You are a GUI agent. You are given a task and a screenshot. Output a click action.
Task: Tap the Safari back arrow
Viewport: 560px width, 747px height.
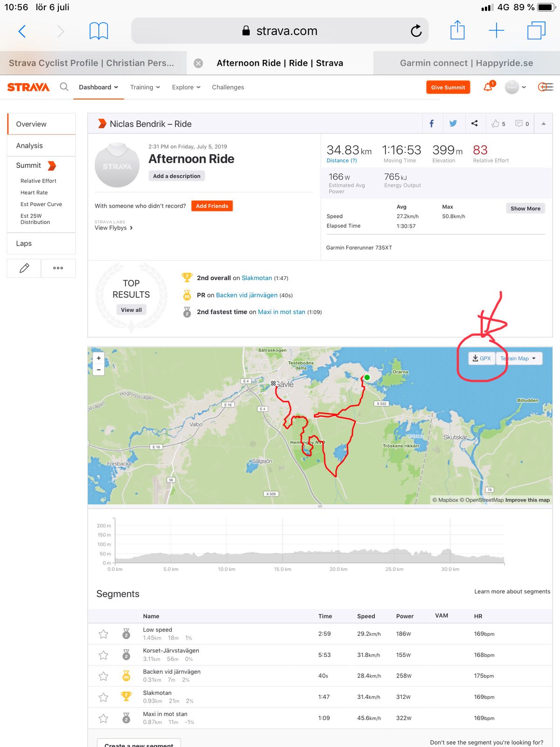click(x=22, y=31)
